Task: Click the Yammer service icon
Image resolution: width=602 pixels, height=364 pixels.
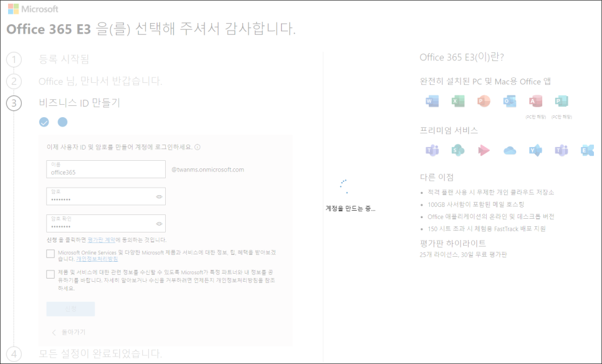Action: pyautogui.click(x=535, y=150)
